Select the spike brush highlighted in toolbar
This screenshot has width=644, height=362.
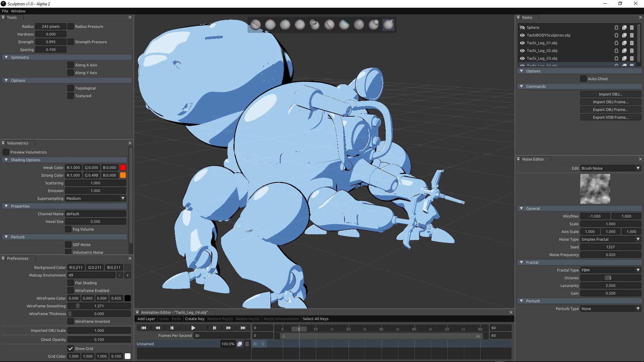388,24
